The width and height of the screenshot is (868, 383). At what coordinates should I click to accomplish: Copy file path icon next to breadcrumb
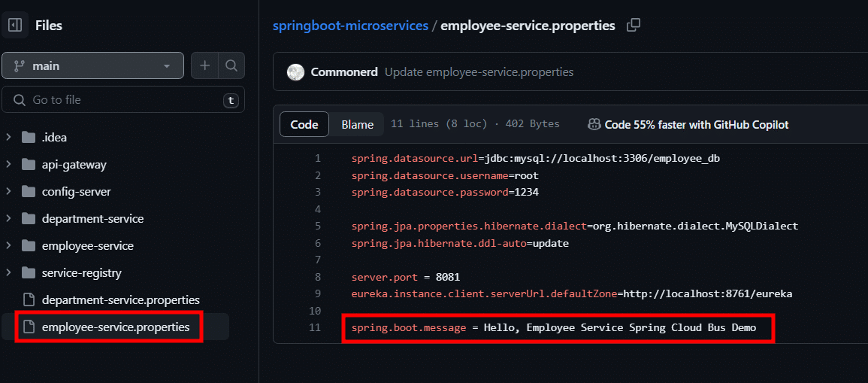coord(634,26)
